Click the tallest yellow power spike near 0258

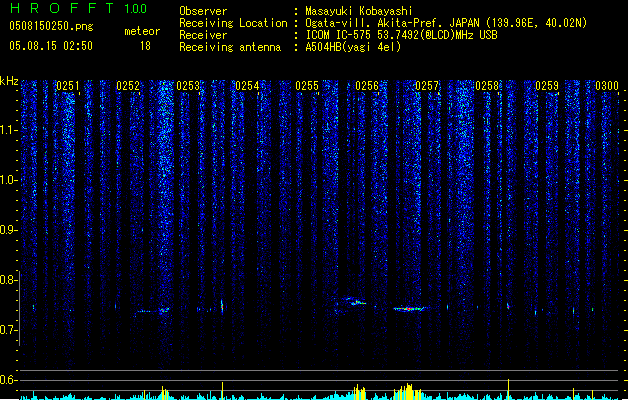point(508,389)
